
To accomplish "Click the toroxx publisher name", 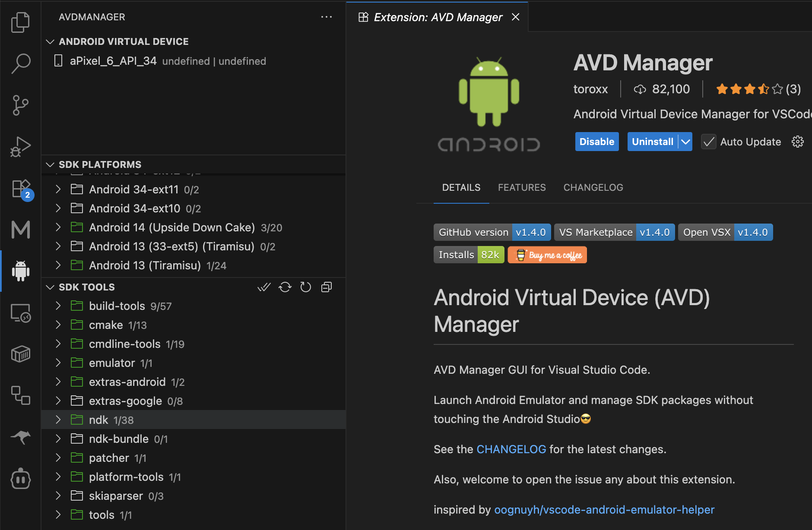I will [x=590, y=89].
